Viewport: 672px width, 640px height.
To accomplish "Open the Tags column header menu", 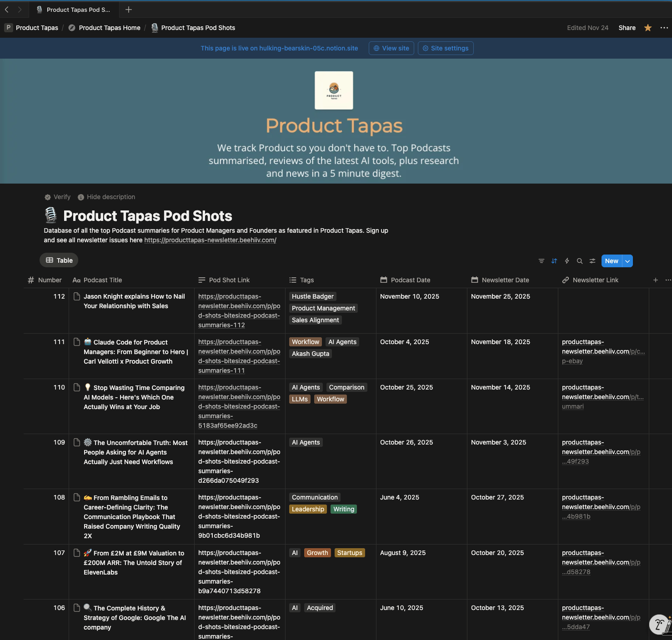I will (301, 280).
